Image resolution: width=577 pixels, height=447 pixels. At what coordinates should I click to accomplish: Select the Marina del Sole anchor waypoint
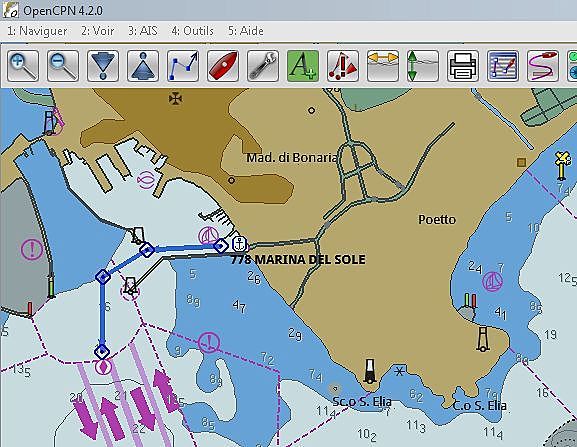point(240,244)
